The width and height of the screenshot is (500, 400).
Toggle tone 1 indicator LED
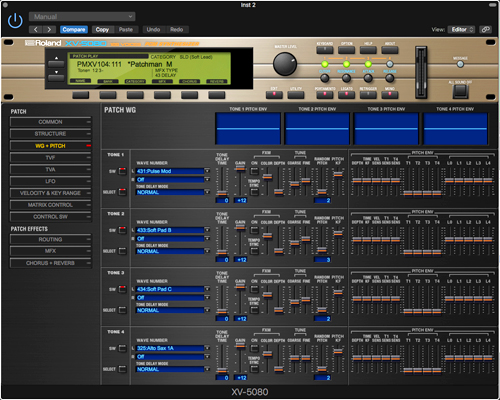click(325, 64)
